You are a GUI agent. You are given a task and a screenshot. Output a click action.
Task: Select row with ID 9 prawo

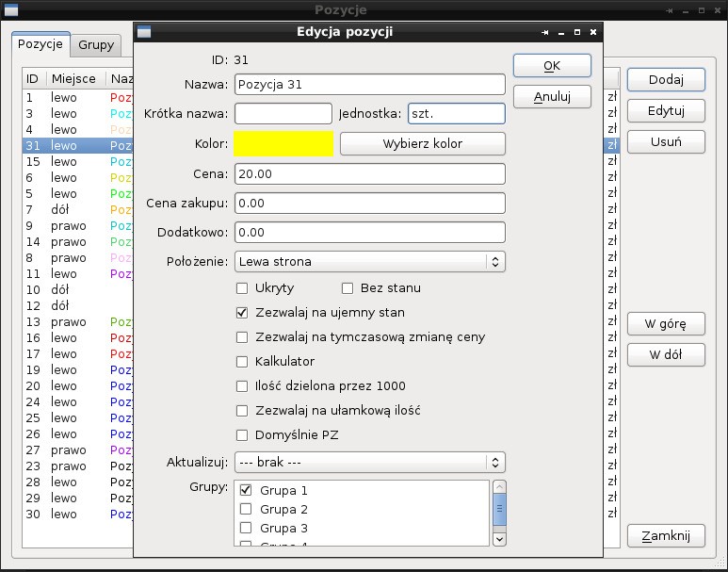pyautogui.click(x=78, y=226)
